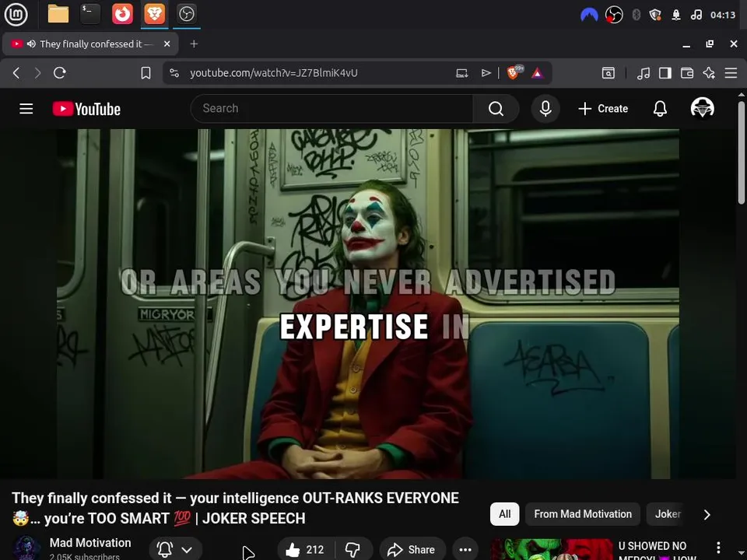
Task: Click the page vertical scrollbar
Action: [742, 152]
